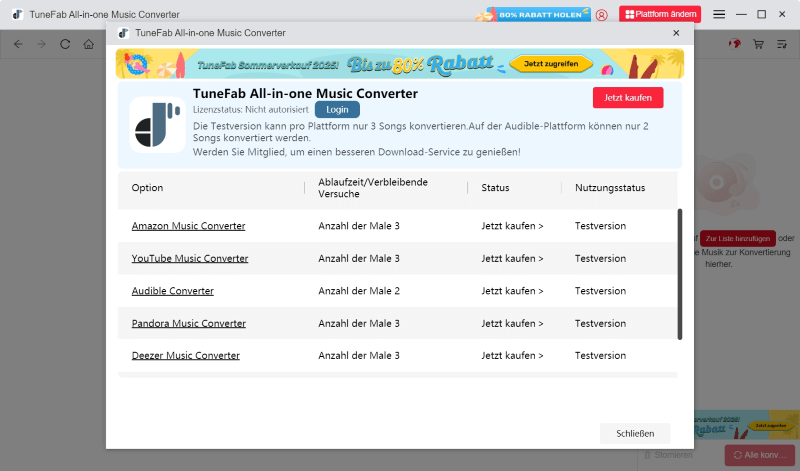Click Jetzt kaufen > for Pandora Music Converter
This screenshot has height=471, width=800.
[512, 324]
